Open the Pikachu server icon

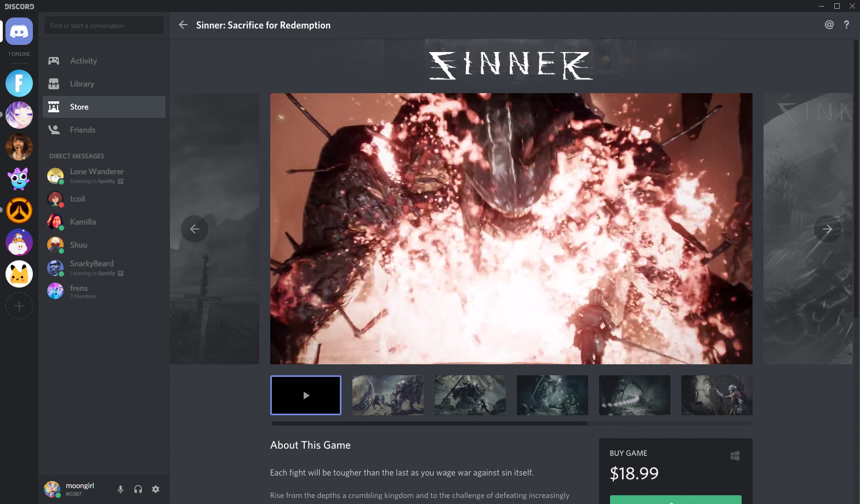19,274
